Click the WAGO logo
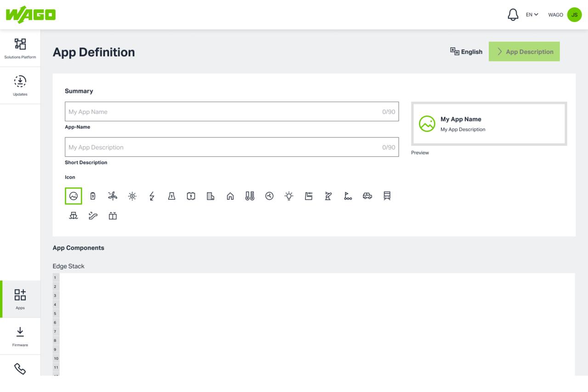The height and width of the screenshot is (392, 588). [31, 14]
